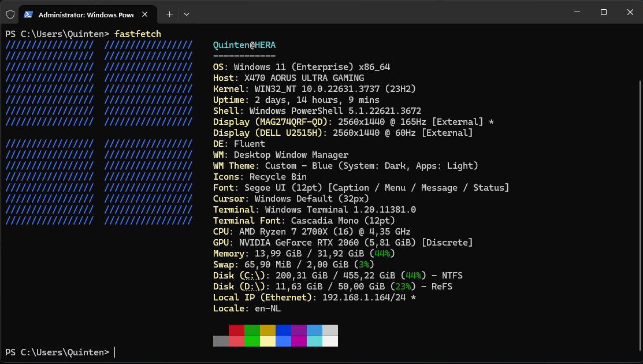Maximize the Windows Terminal window
Screen dimensions: 643x364
point(603,12)
